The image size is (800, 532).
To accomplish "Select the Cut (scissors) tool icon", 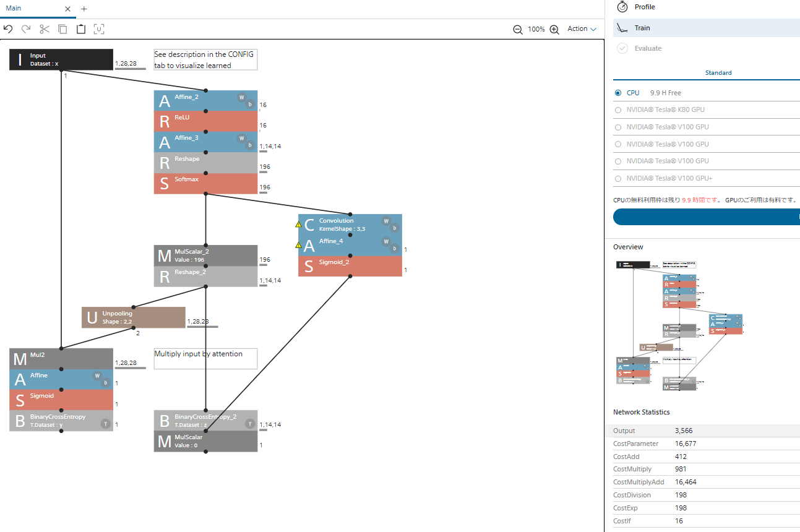I will (43, 28).
